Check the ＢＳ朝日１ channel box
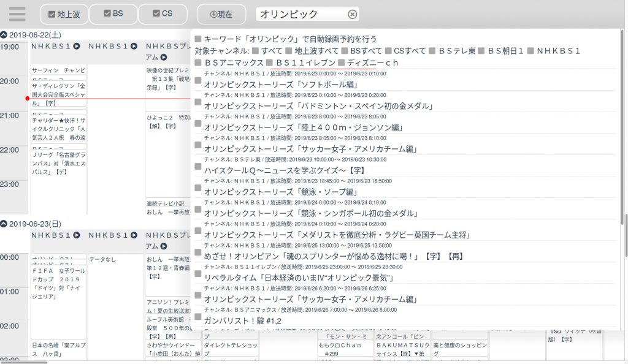 (x=481, y=51)
